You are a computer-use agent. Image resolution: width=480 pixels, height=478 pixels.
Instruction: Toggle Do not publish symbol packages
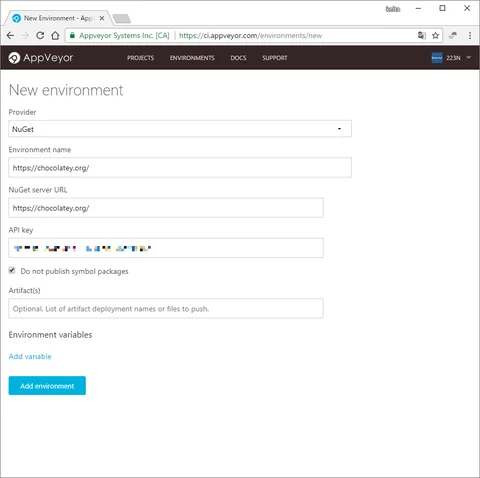coord(12,270)
